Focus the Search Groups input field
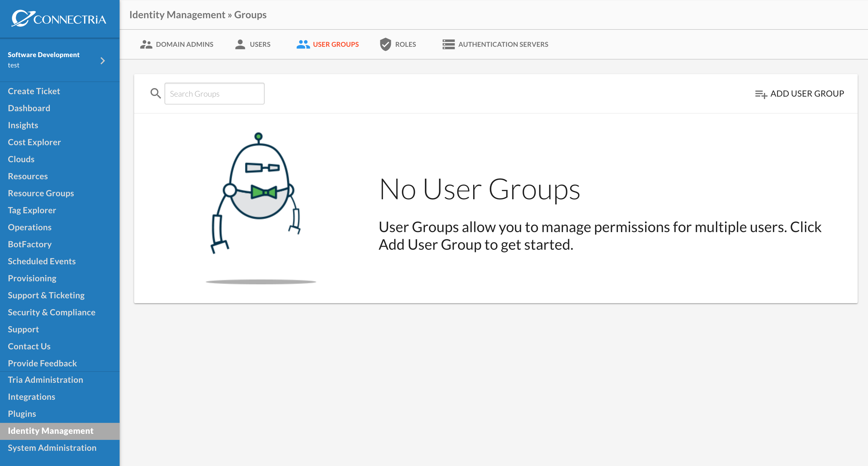Viewport: 868px width, 466px height. (x=214, y=94)
